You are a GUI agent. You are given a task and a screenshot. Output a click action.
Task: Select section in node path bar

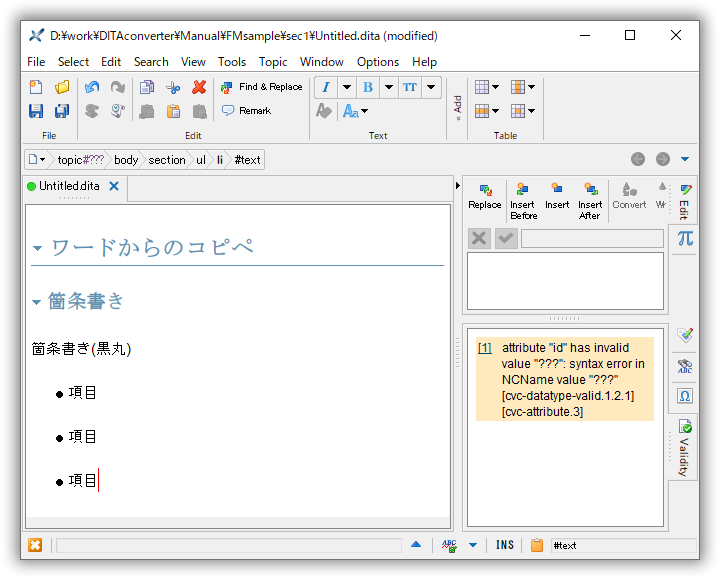(167, 160)
